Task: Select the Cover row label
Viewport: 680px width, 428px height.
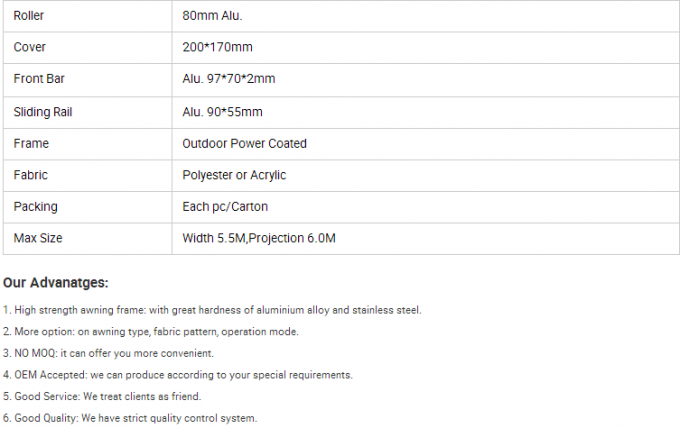Action: [30, 48]
